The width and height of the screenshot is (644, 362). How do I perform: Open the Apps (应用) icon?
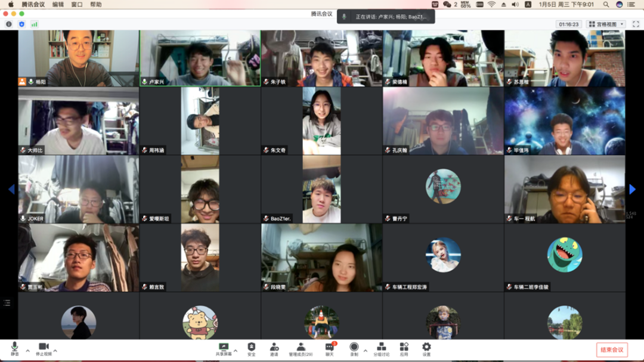[x=404, y=348]
